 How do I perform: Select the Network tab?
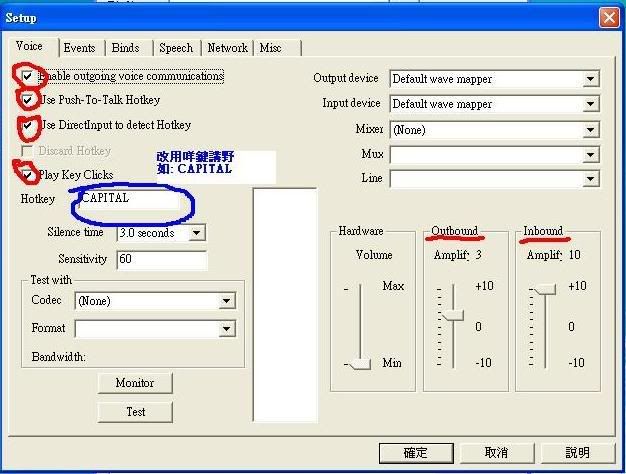tap(227, 47)
